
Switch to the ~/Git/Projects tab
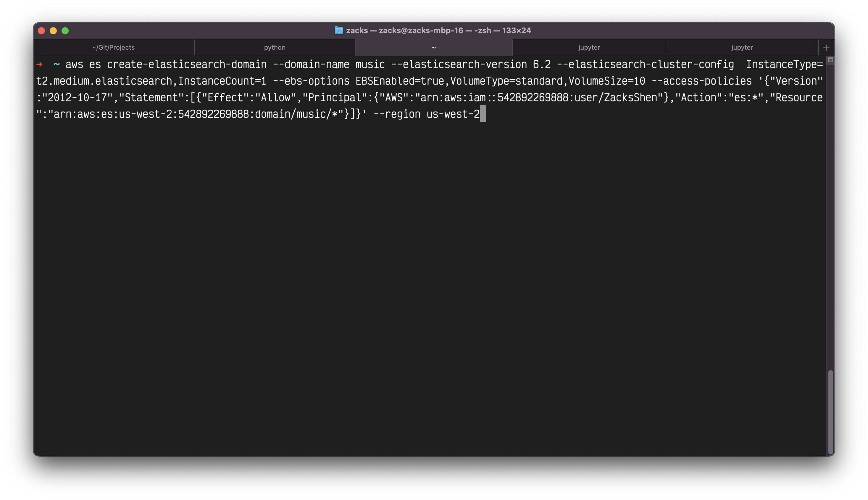113,48
